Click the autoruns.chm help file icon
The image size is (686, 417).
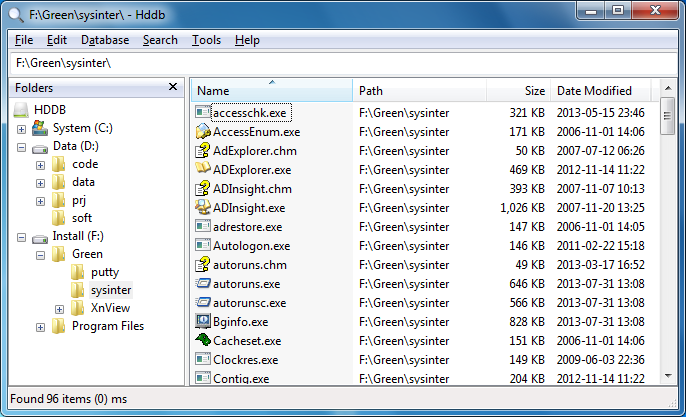(x=203, y=264)
